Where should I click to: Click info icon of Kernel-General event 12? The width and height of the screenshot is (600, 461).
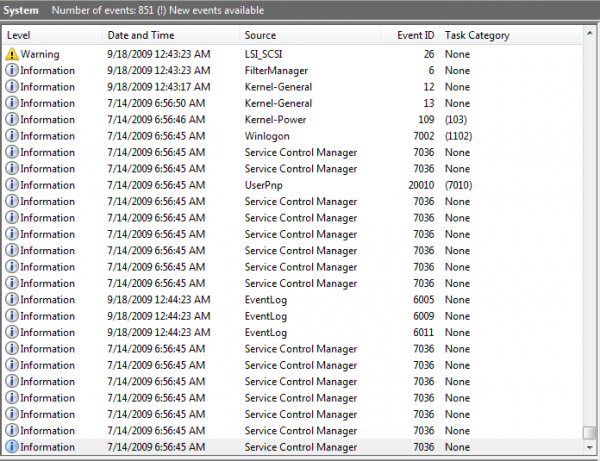click(12, 87)
